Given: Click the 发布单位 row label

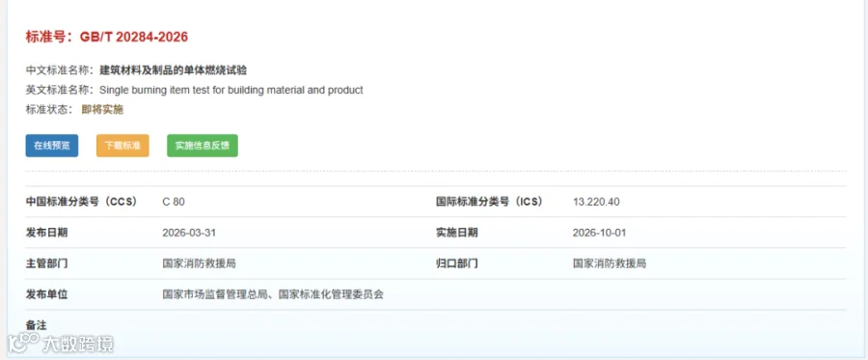Looking at the screenshot, I should (46, 294).
